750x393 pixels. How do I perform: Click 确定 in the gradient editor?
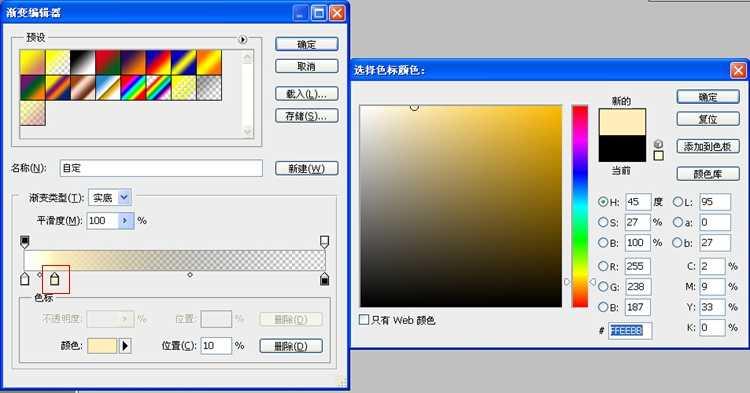coord(307,44)
